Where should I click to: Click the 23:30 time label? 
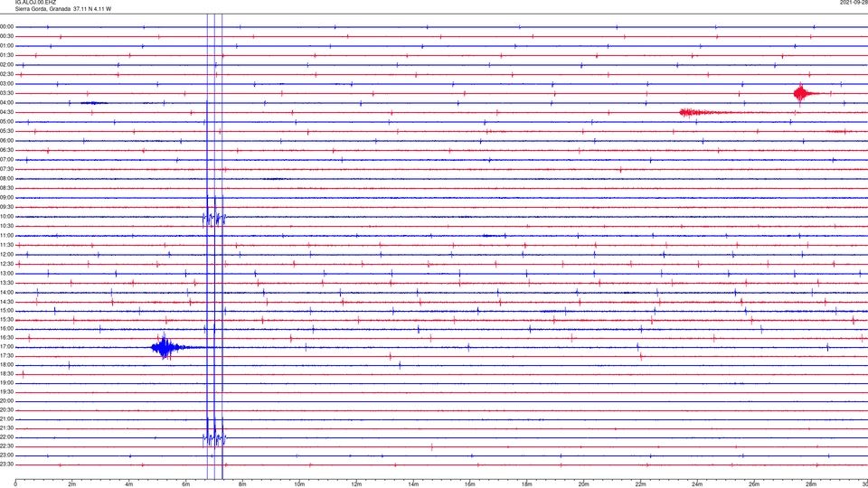pyautogui.click(x=7, y=465)
